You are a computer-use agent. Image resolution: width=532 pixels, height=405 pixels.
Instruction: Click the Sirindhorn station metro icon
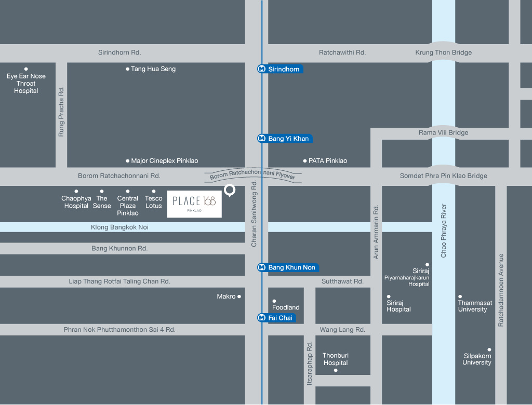(262, 69)
